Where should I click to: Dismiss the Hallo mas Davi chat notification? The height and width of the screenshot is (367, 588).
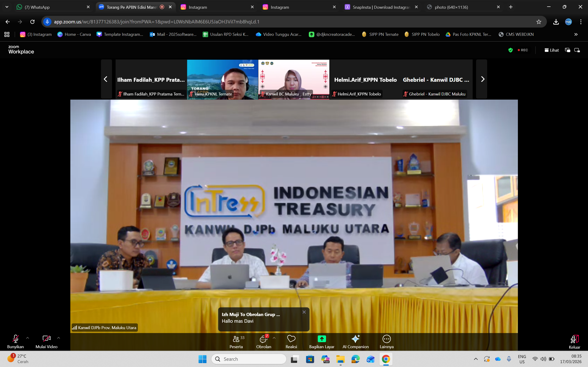304,312
